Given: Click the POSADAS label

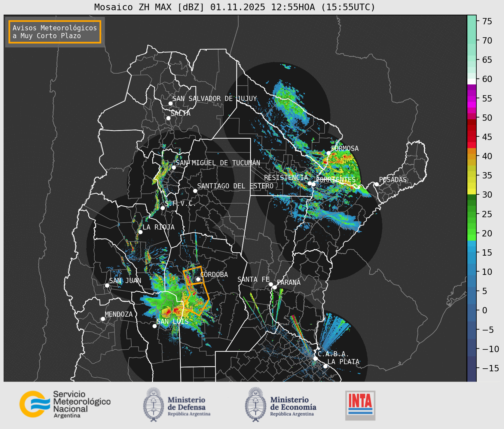Looking at the screenshot, I should pos(393,180).
